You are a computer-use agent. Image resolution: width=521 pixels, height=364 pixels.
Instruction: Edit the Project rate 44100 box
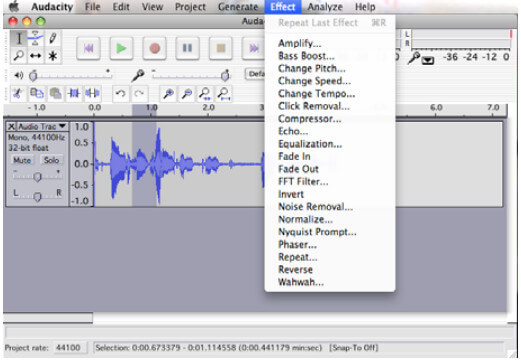70,348
